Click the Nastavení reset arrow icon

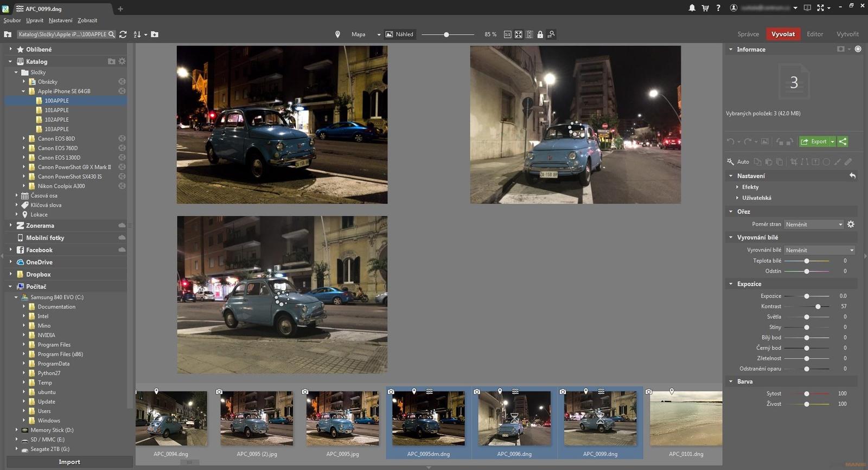[x=852, y=176]
